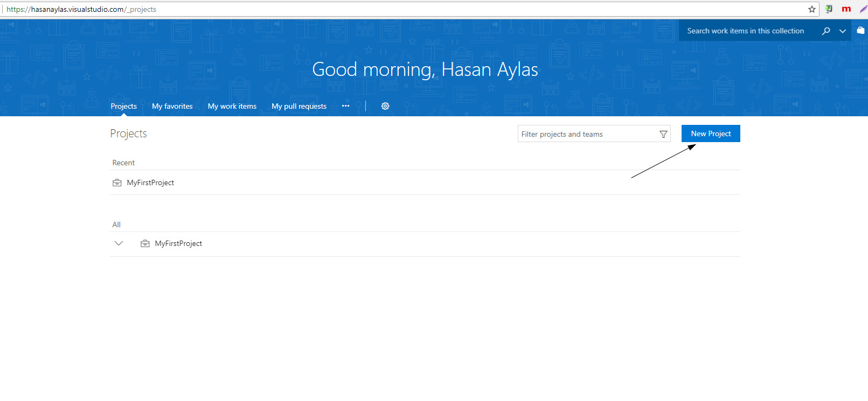This screenshot has width=868, height=401.
Task: Open the marketplace bag icon
Action: tap(860, 30)
